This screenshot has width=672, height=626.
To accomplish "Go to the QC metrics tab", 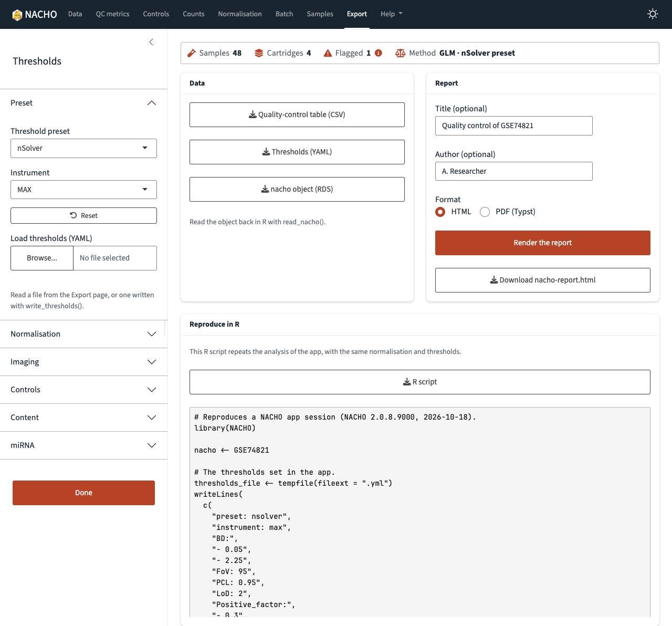I will coord(112,14).
